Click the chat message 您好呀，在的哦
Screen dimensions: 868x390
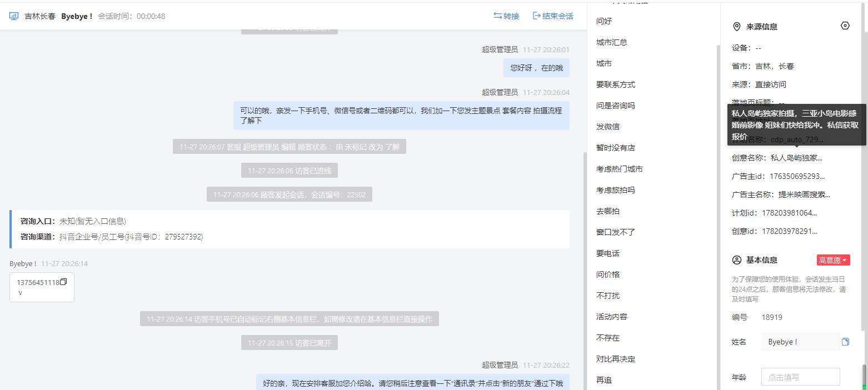click(536, 68)
